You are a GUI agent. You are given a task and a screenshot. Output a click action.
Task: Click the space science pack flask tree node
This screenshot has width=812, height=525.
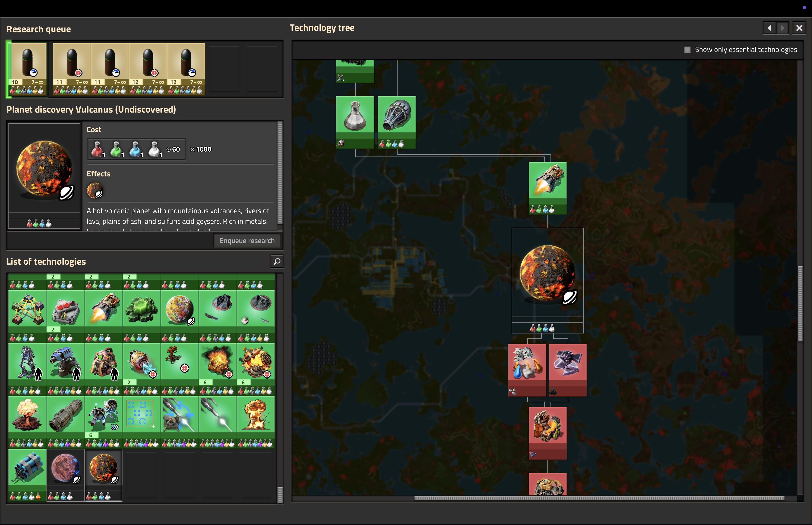(x=355, y=122)
